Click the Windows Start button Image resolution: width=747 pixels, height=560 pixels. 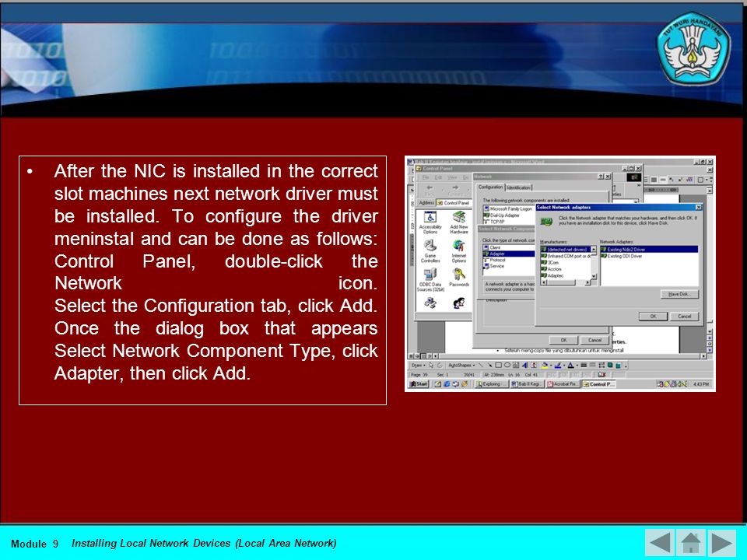point(419,383)
